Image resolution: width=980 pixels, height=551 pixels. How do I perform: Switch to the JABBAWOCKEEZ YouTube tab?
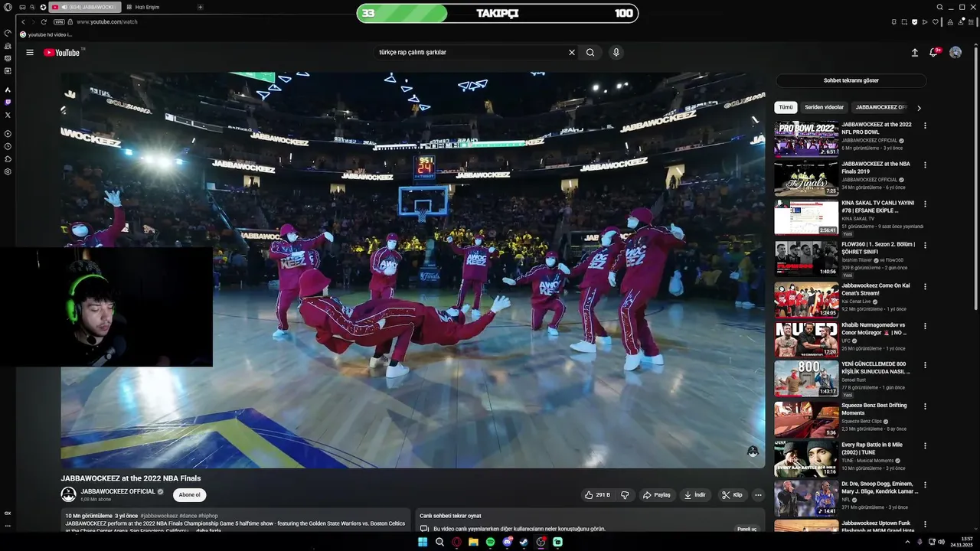pos(84,7)
